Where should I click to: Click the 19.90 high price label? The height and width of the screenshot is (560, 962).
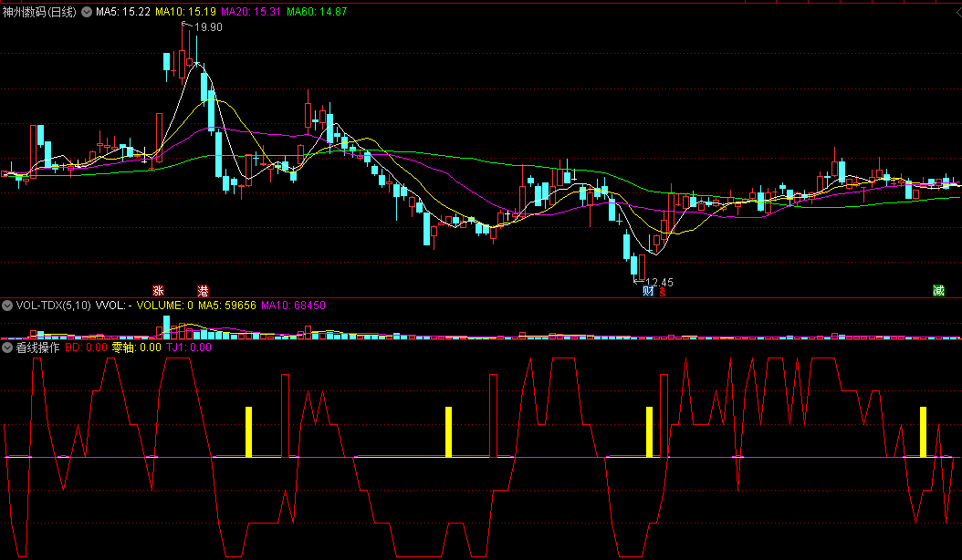209,27
